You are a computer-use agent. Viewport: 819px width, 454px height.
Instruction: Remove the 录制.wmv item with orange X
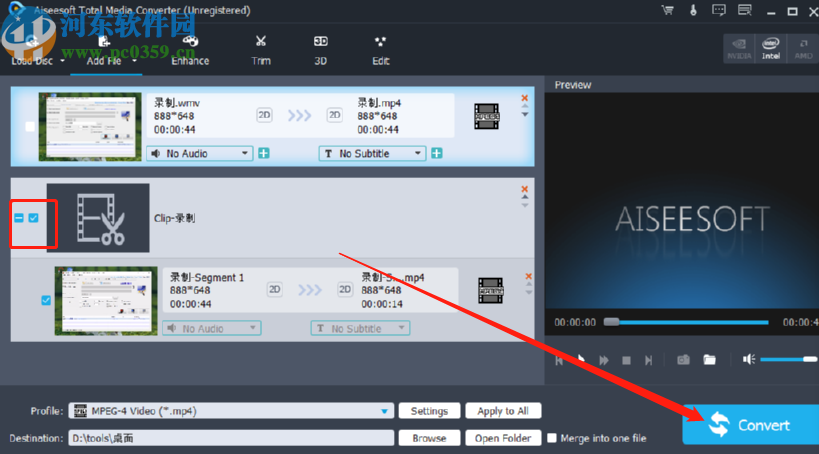pyautogui.click(x=524, y=98)
